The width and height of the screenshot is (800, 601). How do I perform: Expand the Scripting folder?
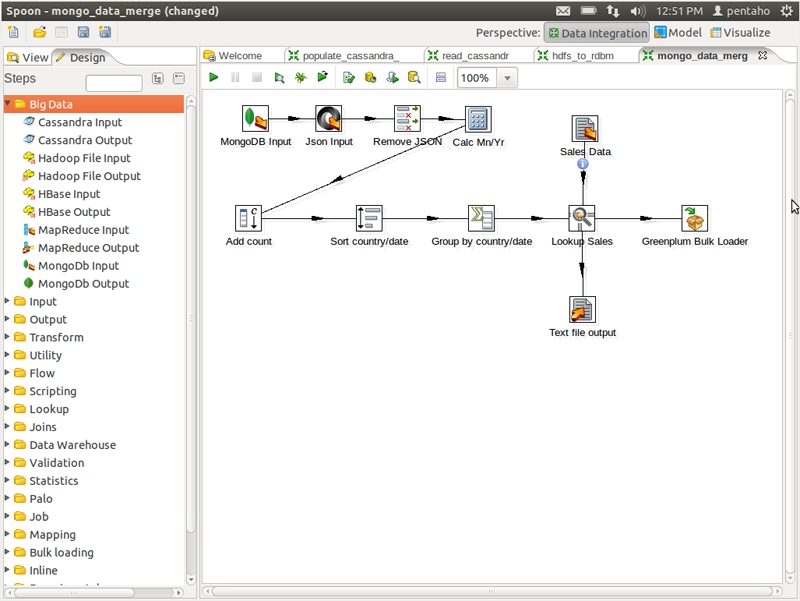point(7,390)
